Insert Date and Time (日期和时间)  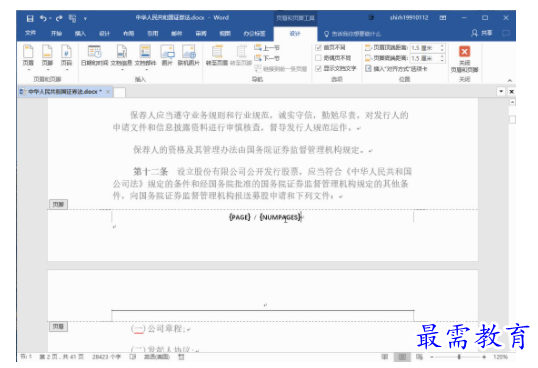pyautogui.click(x=94, y=56)
